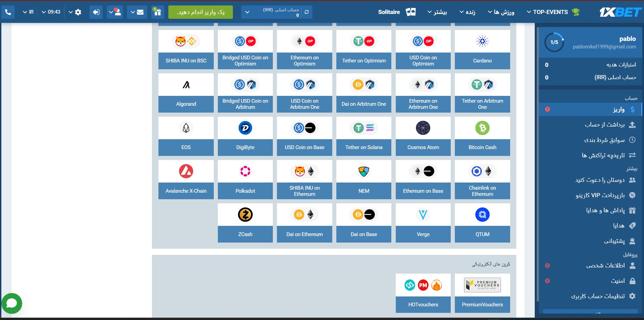This screenshot has height=320, width=644.
Task: Expand the ورزش ها sports menu
Action: click(x=501, y=12)
